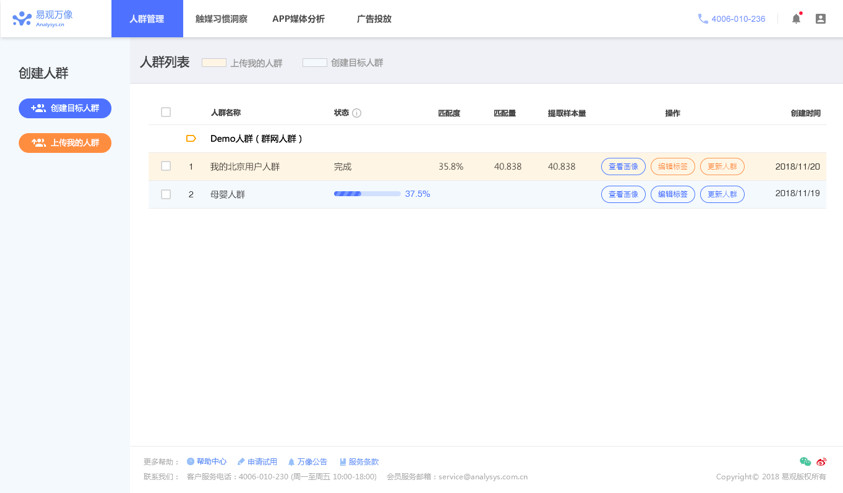Click the service@analysys.com.cn email
The width and height of the screenshot is (843, 493).
[483, 476]
